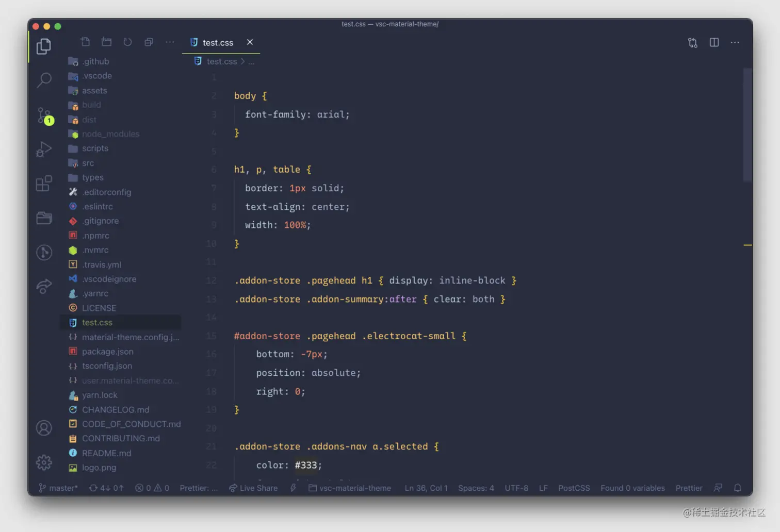This screenshot has width=780, height=532.
Task: Close the test.css tab
Action: 250,42
